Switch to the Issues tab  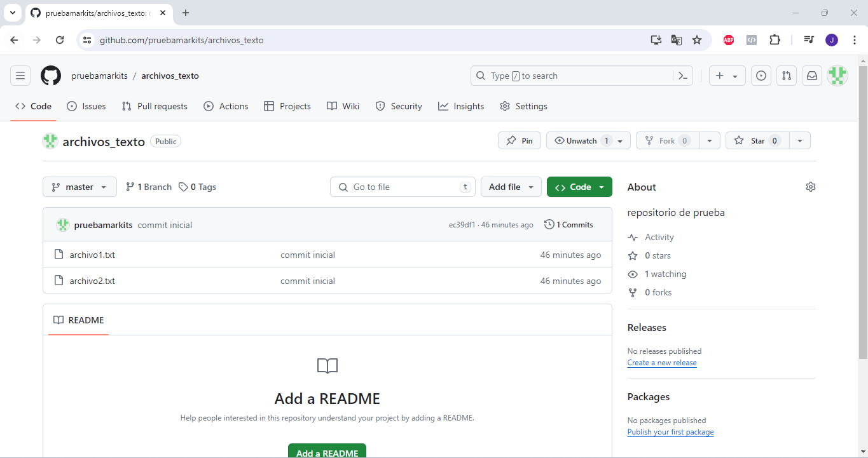coord(86,106)
